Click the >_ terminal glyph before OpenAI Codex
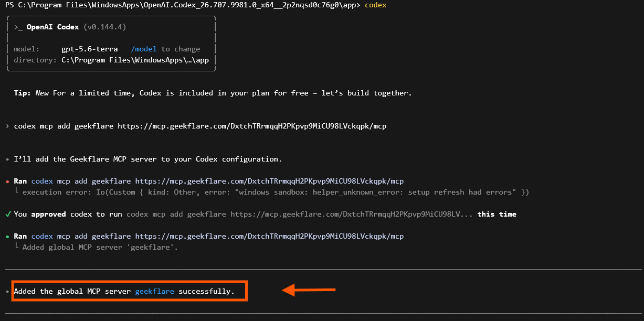644x321 pixels. [x=18, y=27]
